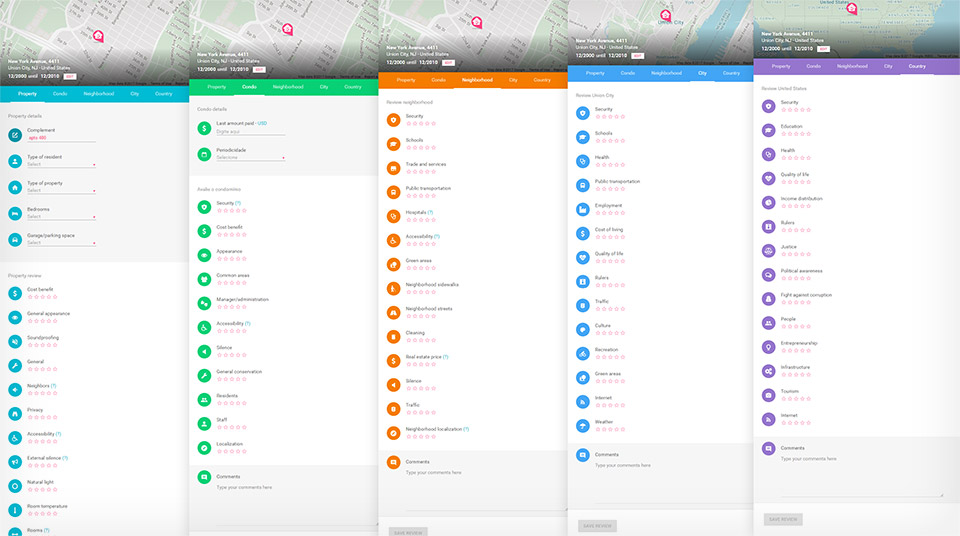
Task: Click the green Manager/administration icon
Action: [204, 303]
